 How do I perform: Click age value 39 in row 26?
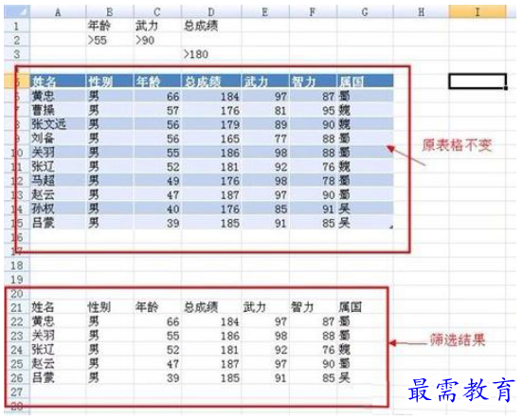coord(157,378)
